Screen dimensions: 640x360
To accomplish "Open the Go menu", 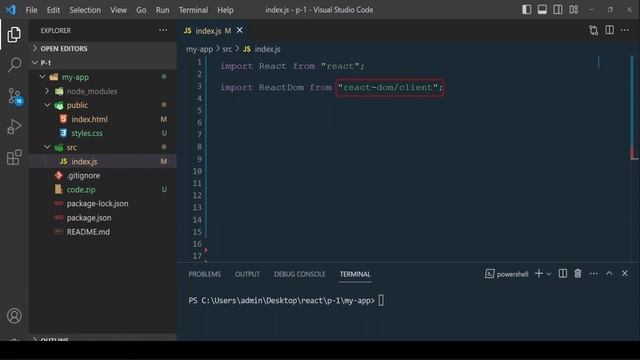I will coord(141,10).
